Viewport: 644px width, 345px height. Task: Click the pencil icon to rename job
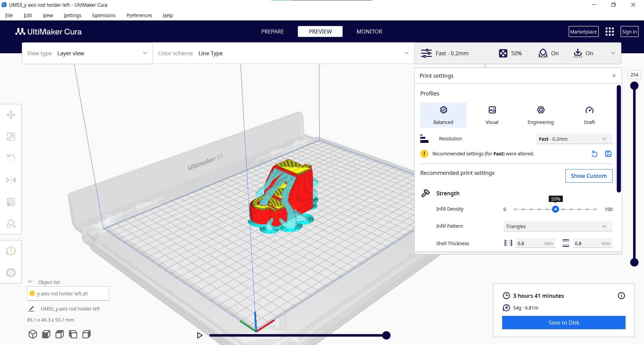tap(31, 308)
